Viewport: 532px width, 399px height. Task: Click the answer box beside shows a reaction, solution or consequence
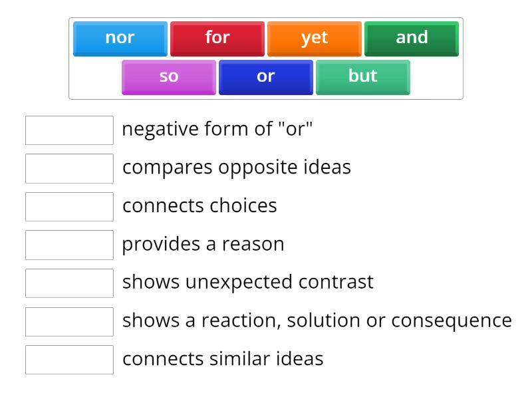tap(69, 321)
